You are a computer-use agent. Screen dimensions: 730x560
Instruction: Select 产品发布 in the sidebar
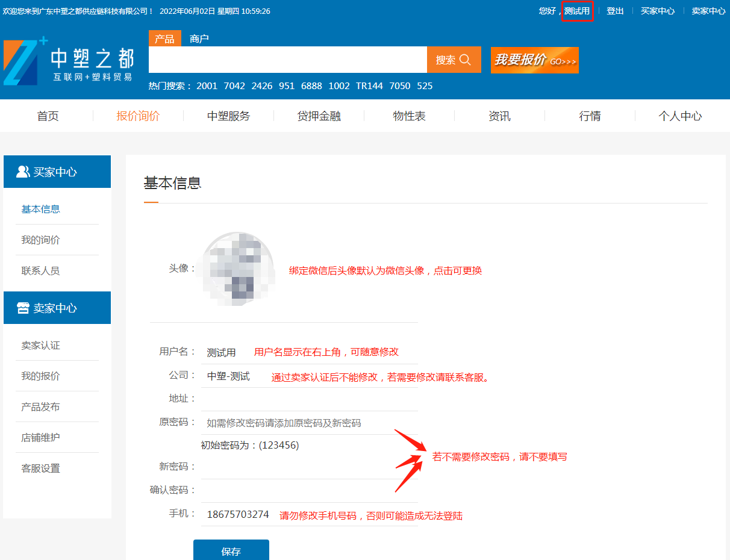pos(40,406)
